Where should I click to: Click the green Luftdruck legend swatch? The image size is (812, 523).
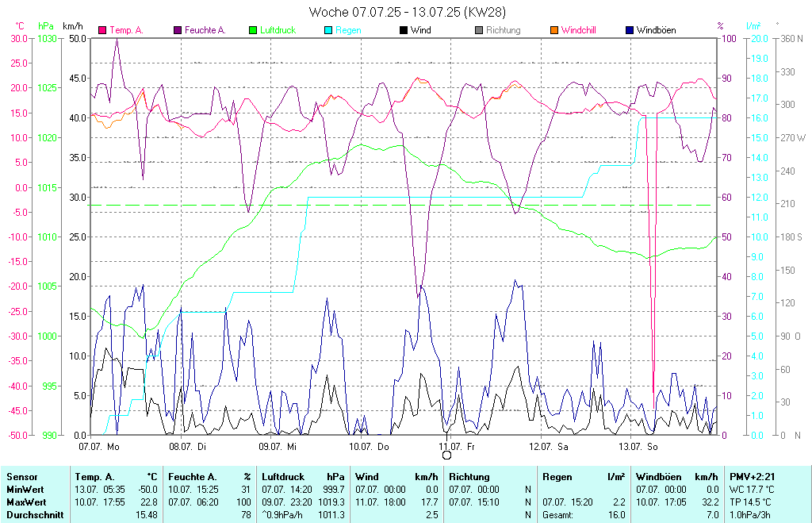coord(253,30)
